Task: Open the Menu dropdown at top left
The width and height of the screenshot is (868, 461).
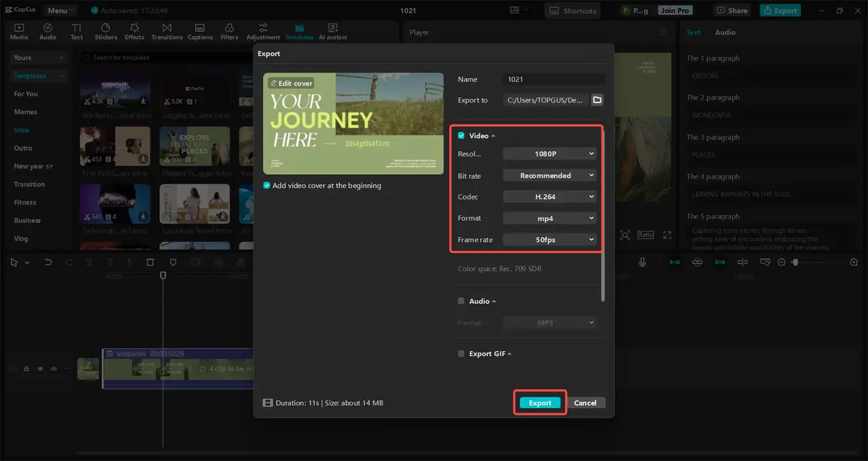Action: click(x=60, y=9)
